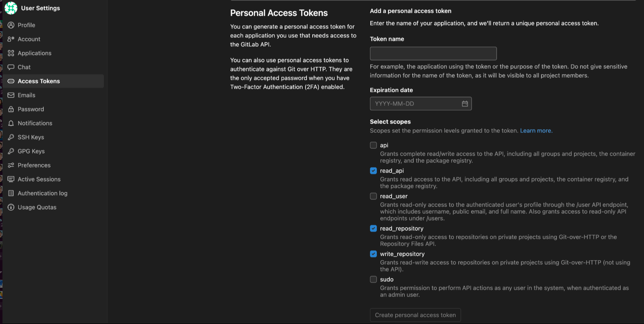Tick the sudo scope checkbox
The height and width of the screenshot is (324, 644).
coord(373,279)
